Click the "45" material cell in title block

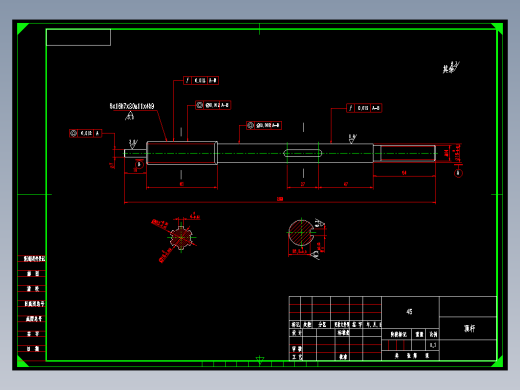click(409, 312)
